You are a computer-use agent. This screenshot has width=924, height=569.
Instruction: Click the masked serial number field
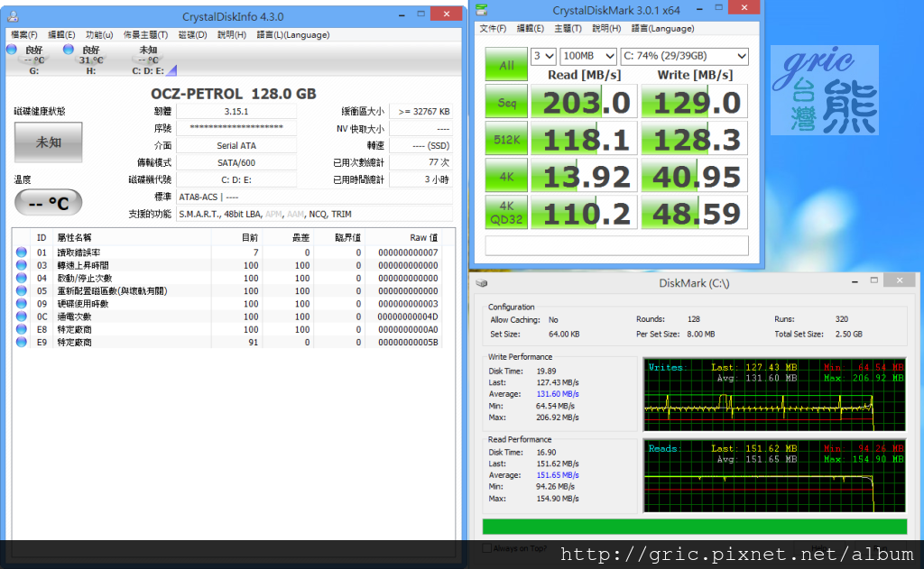(x=236, y=128)
